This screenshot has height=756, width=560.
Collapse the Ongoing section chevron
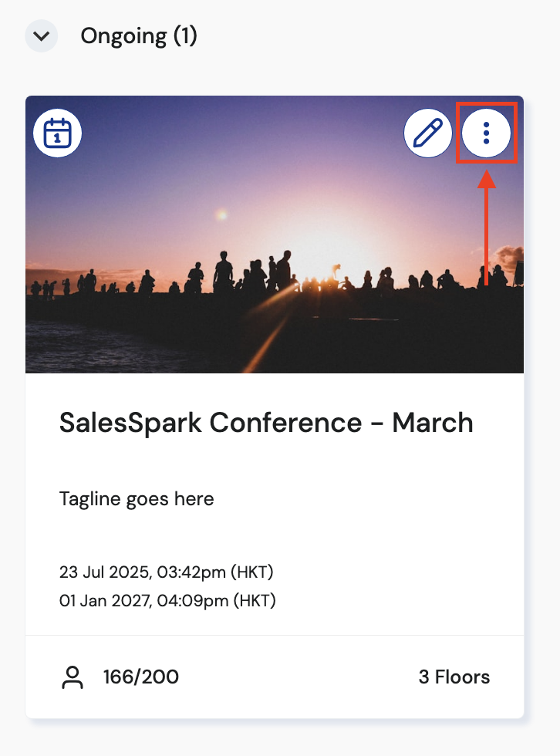pos(42,36)
